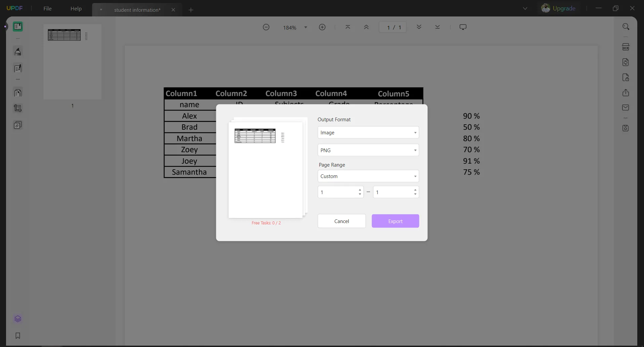Open the crop pages tool
This screenshot has width=644, height=347.
coord(18,108)
